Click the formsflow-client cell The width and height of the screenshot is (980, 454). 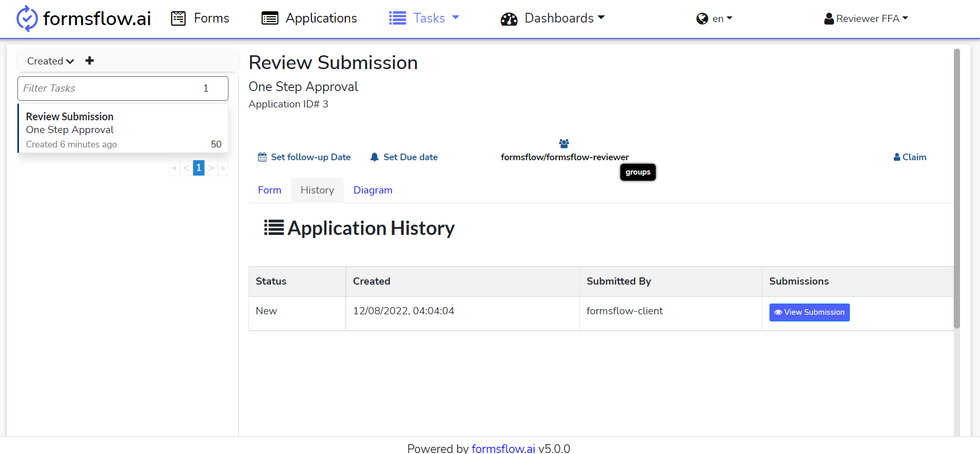(x=671, y=313)
